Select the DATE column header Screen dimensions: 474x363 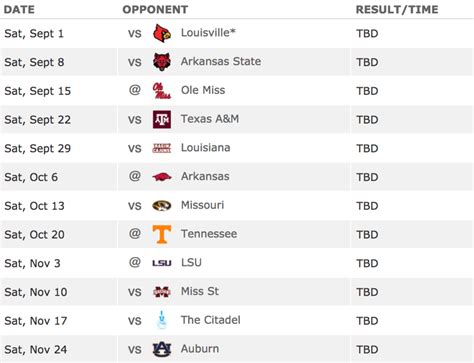[x=19, y=9]
